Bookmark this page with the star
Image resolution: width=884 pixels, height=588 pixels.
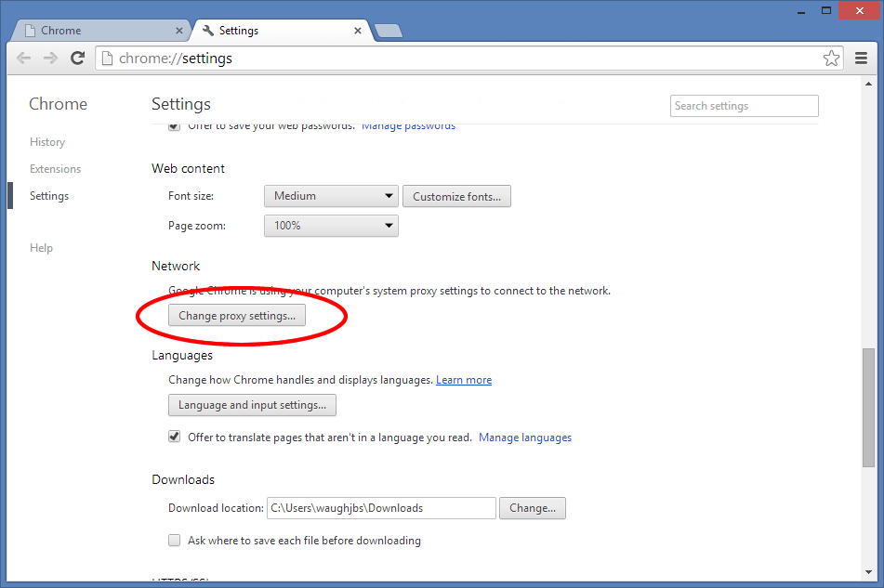click(x=831, y=58)
